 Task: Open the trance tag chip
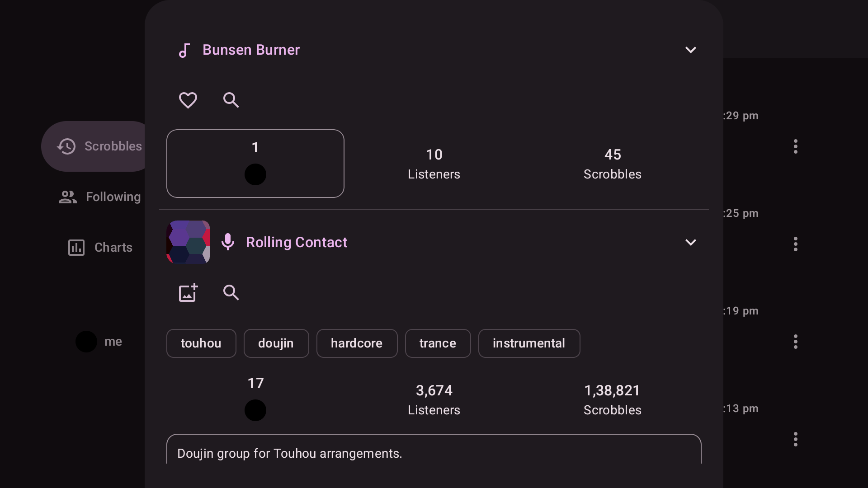point(438,343)
